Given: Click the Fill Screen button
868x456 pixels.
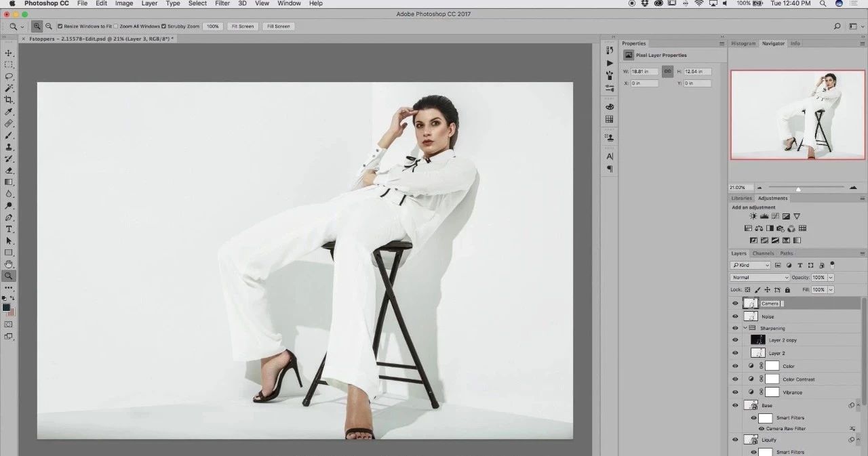Looking at the screenshot, I should 278,26.
